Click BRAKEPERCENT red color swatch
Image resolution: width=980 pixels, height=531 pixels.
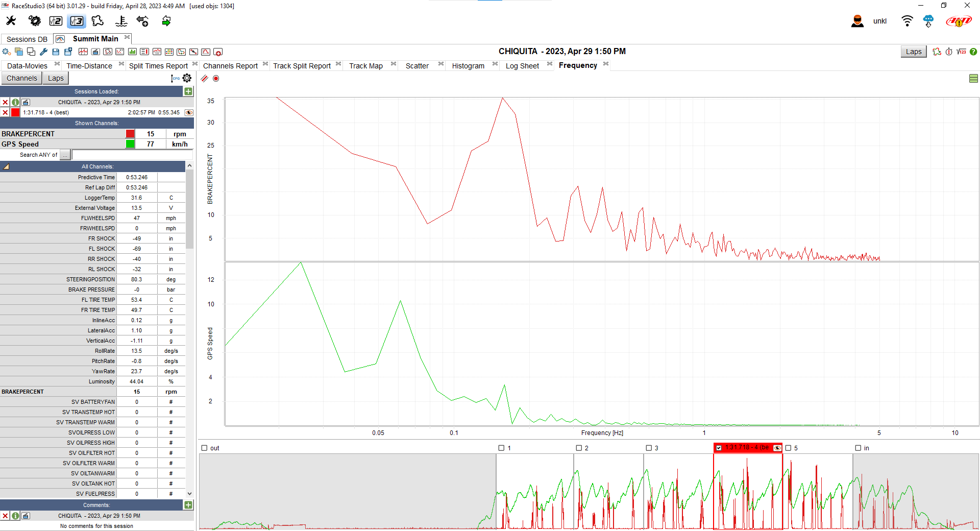click(x=130, y=134)
